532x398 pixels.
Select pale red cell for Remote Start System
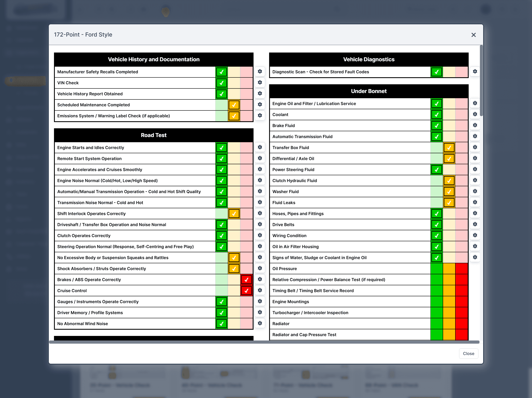tap(246, 158)
